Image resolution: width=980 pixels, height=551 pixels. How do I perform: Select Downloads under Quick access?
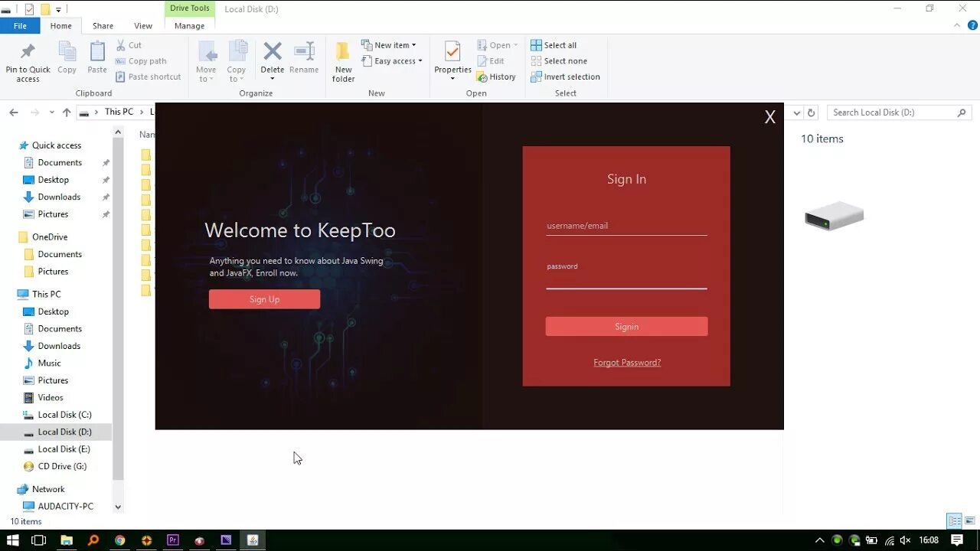pyautogui.click(x=59, y=197)
